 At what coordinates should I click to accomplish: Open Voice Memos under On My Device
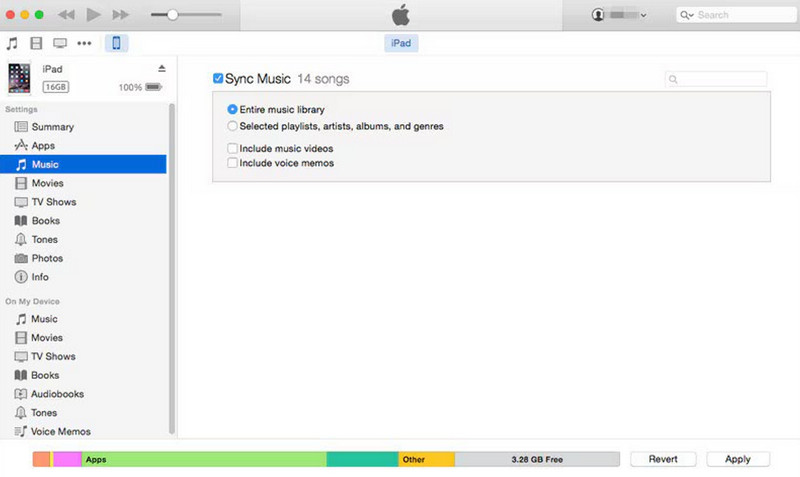[83, 432]
